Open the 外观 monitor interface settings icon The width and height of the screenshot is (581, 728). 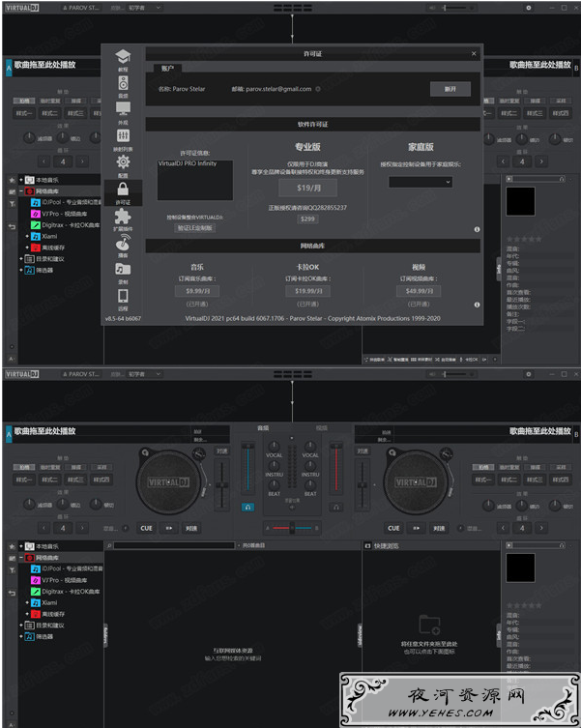123,109
